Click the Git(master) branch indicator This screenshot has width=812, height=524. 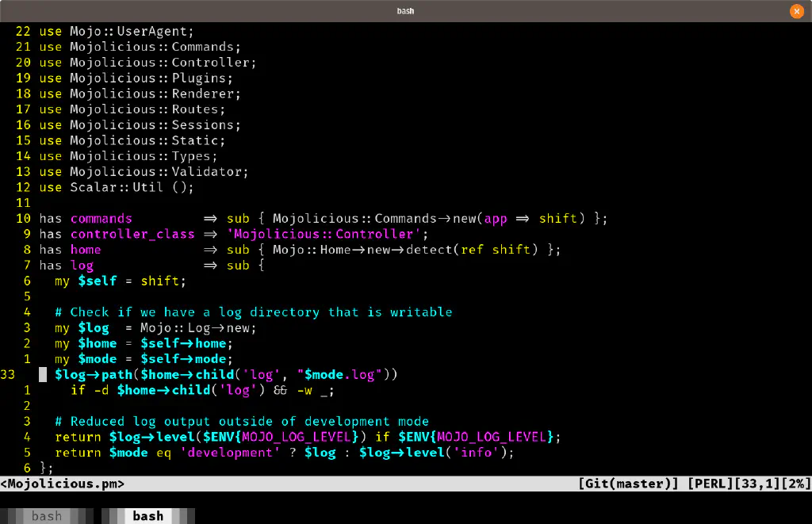pyautogui.click(x=629, y=484)
